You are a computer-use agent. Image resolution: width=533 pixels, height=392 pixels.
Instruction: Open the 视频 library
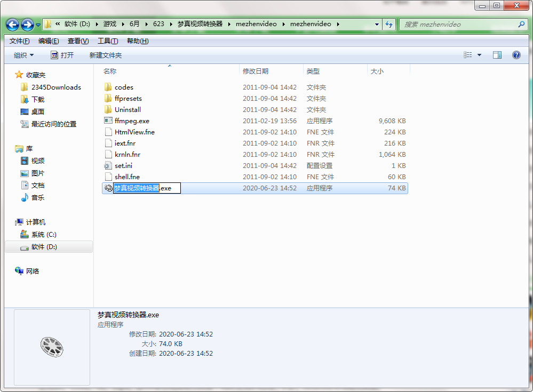pos(38,161)
